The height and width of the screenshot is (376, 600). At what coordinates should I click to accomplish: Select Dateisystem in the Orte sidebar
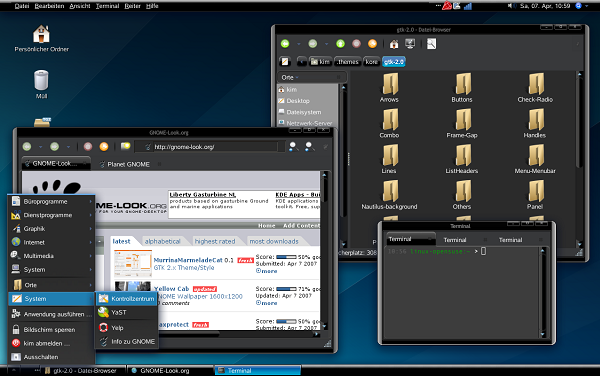[304, 112]
